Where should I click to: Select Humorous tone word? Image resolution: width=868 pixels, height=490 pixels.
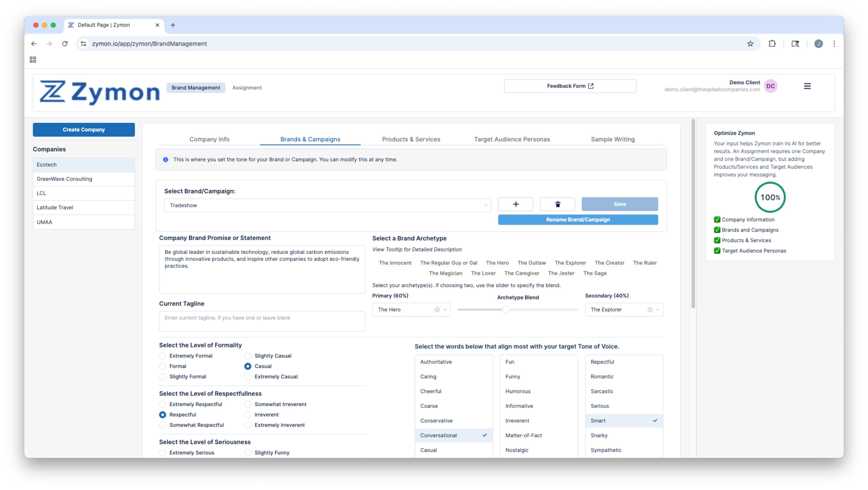[539, 391]
